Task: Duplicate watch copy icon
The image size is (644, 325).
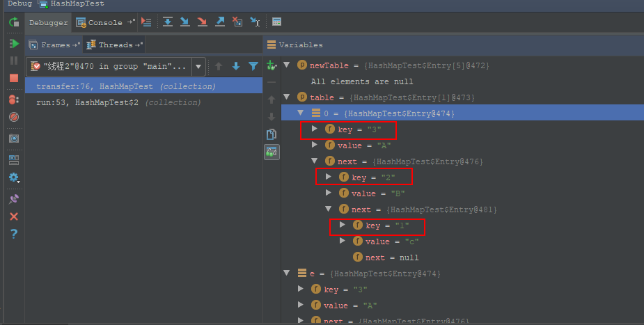Action: click(x=272, y=134)
